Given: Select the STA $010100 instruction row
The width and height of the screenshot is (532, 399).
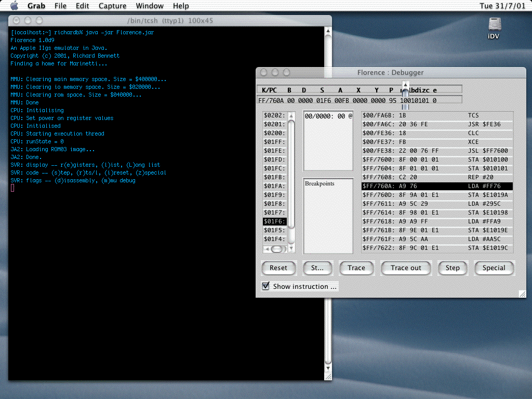Looking at the screenshot, I should [437, 159].
